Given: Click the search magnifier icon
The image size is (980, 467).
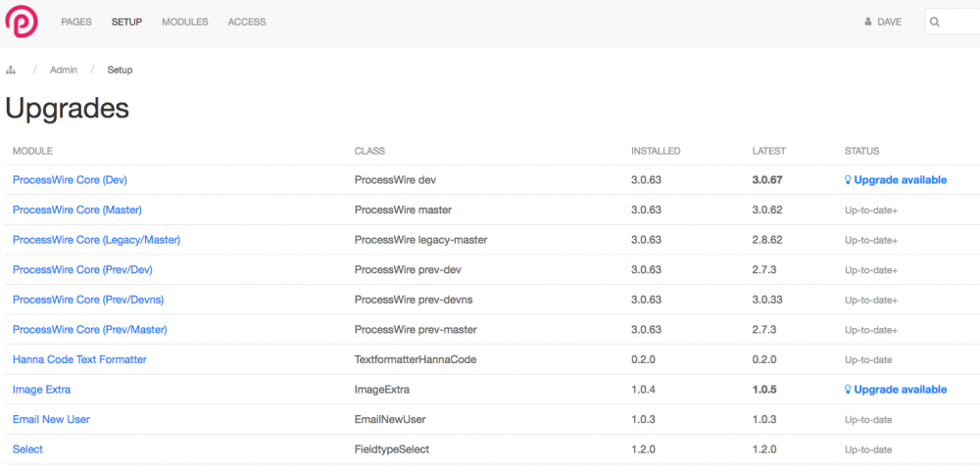Looking at the screenshot, I should point(936,22).
